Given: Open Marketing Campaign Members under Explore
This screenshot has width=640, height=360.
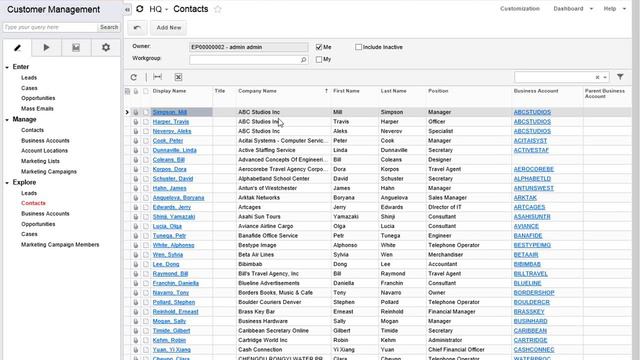Looking at the screenshot, I should 60,245.
